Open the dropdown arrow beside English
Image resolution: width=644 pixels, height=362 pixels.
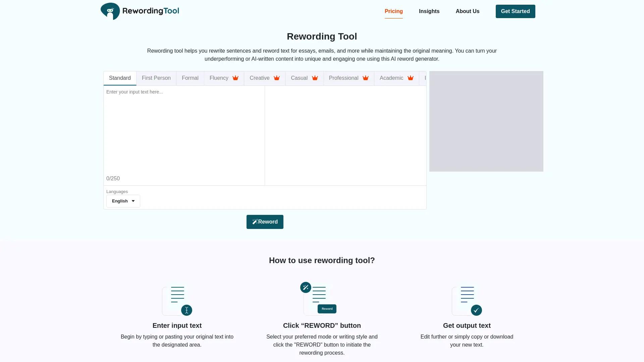133,201
